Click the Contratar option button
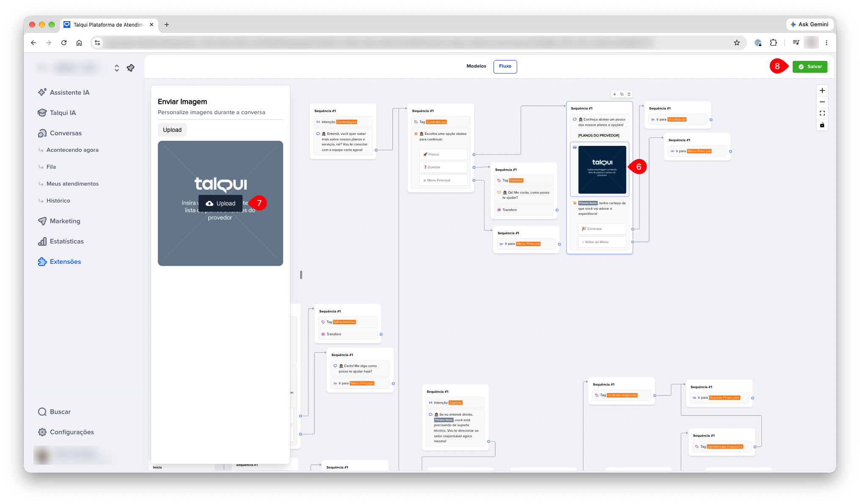Image resolution: width=860 pixels, height=504 pixels. click(x=602, y=229)
